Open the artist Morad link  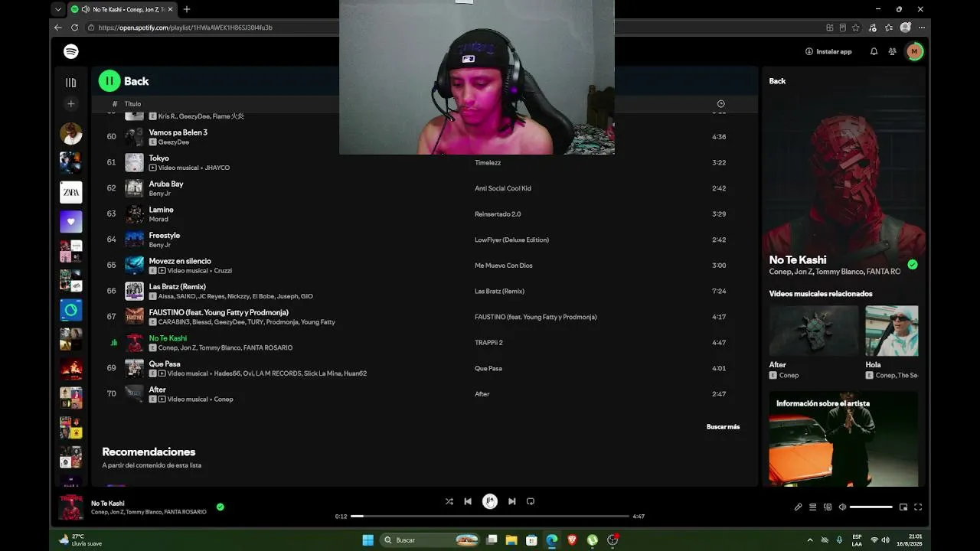point(158,220)
